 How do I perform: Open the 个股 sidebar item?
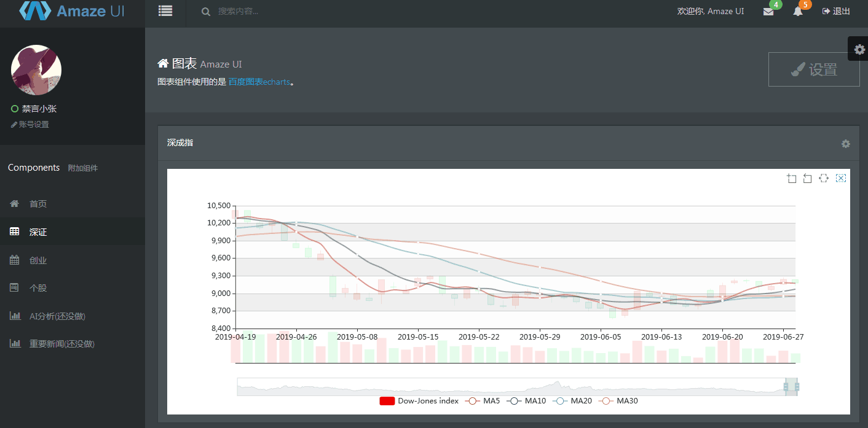pos(73,288)
